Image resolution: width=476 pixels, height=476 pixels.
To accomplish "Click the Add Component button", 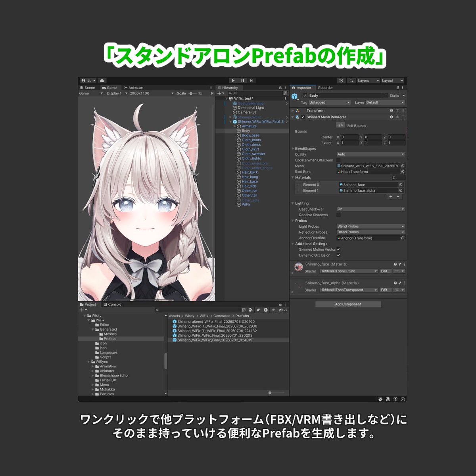I will 348,304.
